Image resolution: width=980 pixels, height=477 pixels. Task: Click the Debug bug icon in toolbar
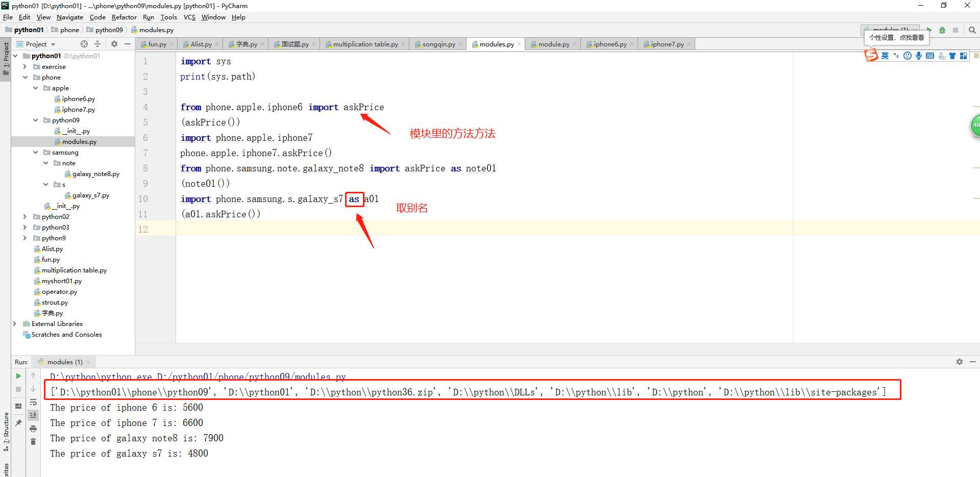942,30
